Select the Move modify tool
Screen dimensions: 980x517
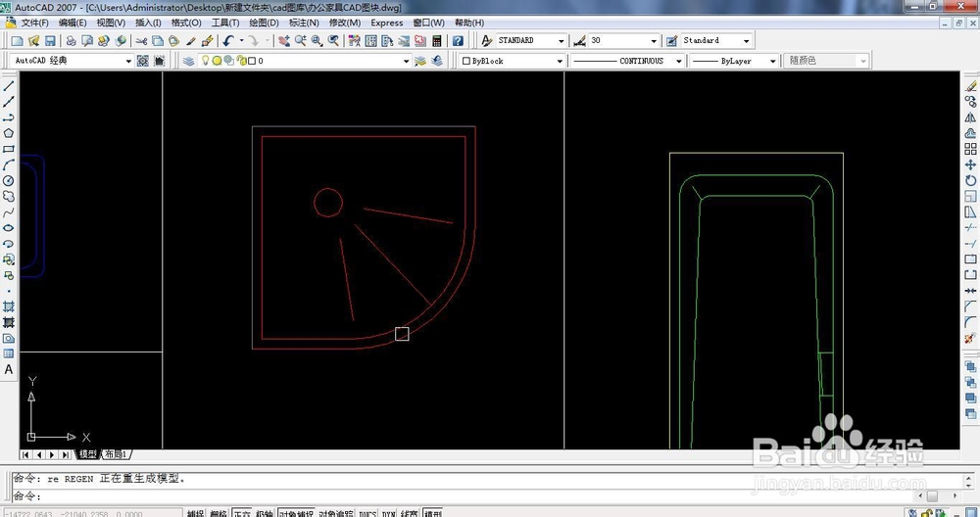(970, 164)
